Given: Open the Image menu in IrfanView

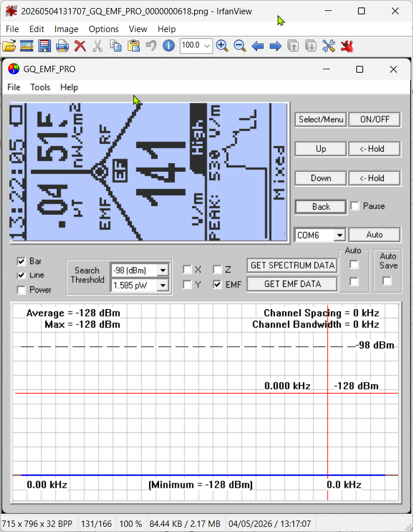Looking at the screenshot, I should click(66, 29).
